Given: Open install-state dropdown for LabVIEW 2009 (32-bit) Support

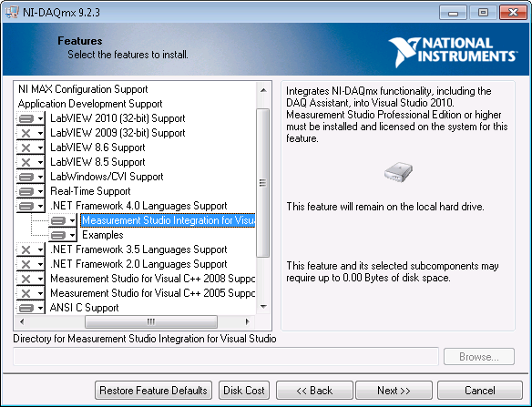Looking at the screenshot, I should (x=30, y=133).
